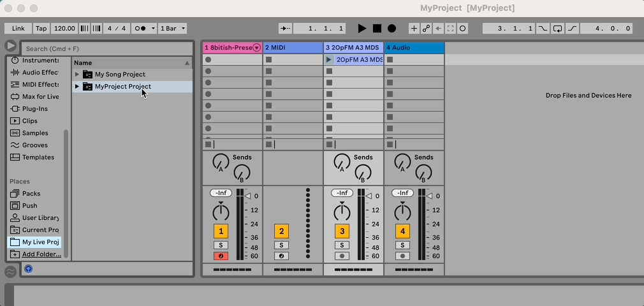Click the browser places scrollbar

66,193
